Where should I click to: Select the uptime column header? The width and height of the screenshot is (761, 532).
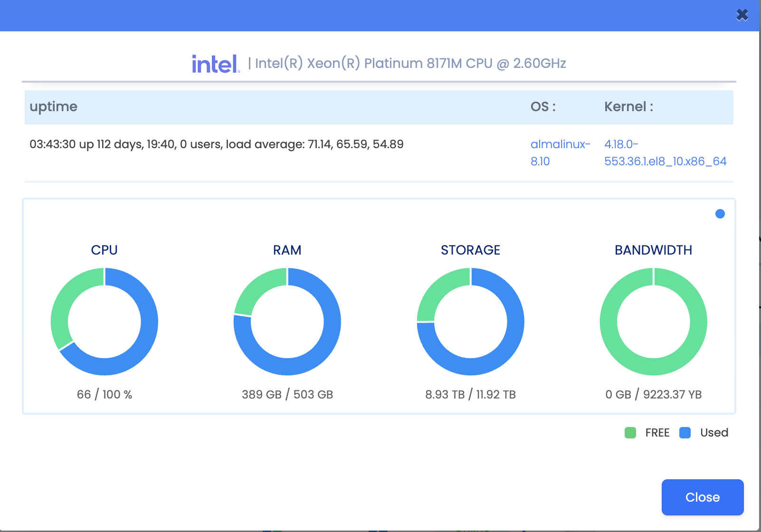click(53, 106)
